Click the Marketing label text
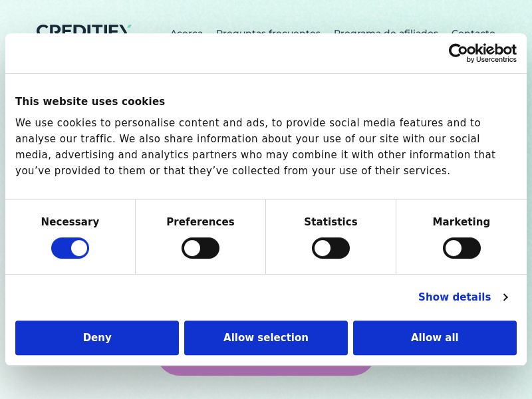 pos(462,222)
